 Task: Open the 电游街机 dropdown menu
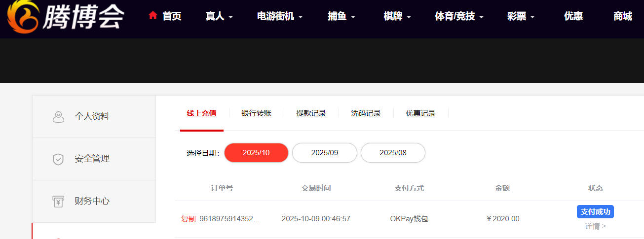pyautogui.click(x=280, y=16)
